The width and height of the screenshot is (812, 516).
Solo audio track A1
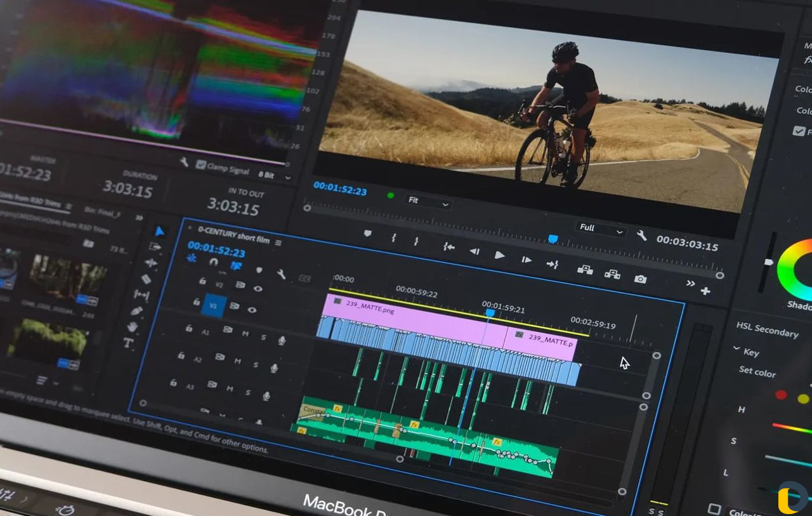[264, 338]
